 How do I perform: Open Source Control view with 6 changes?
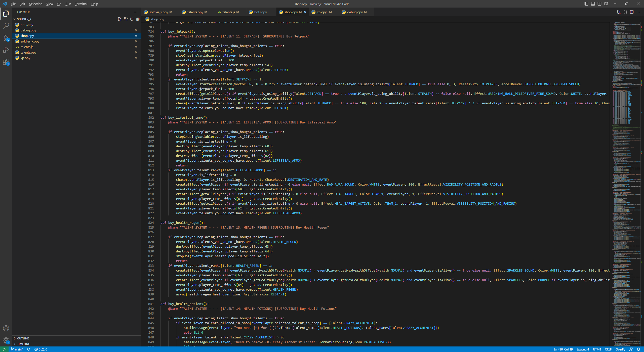click(6, 38)
